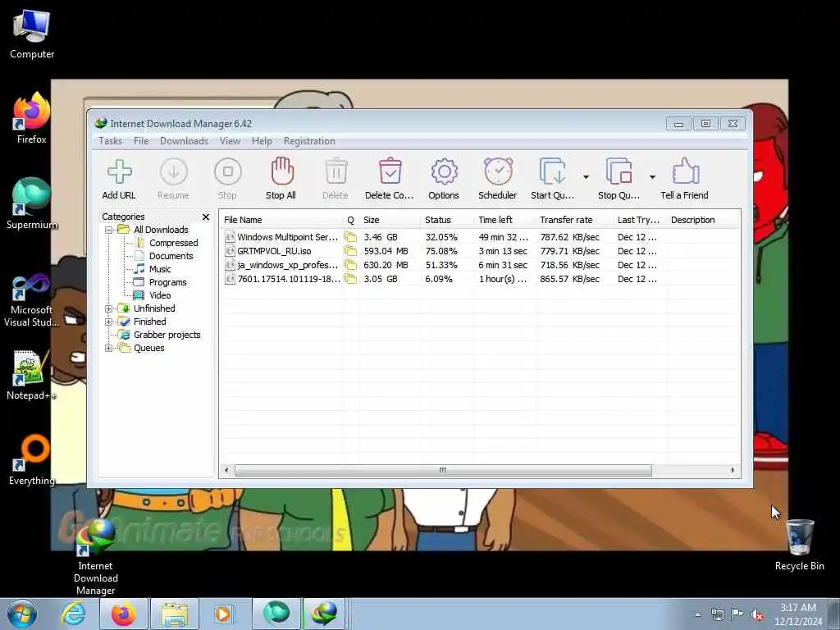The image size is (840, 630).
Task: Open the File menu
Action: tap(141, 141)
